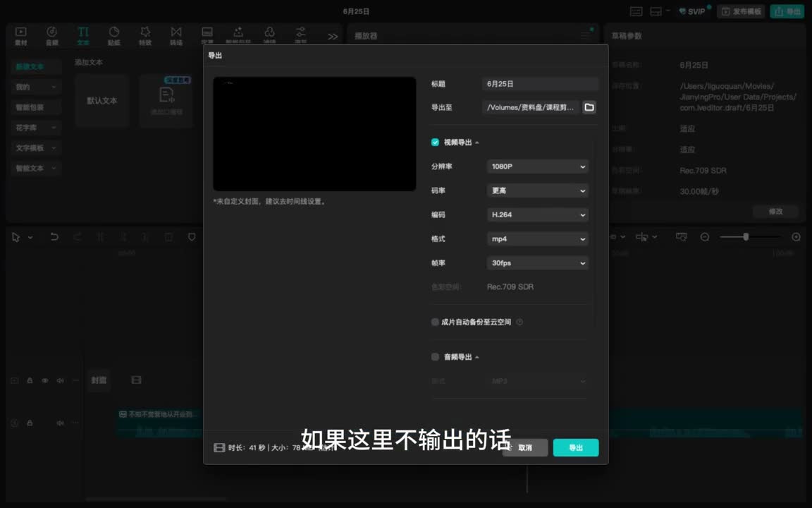Click the add-document icon card in the text panel

166,100
